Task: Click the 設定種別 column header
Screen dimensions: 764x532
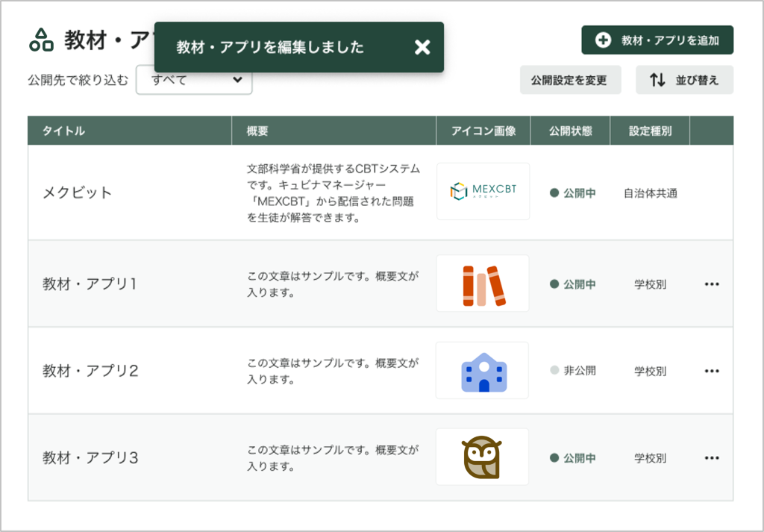Action: (650, 131)
